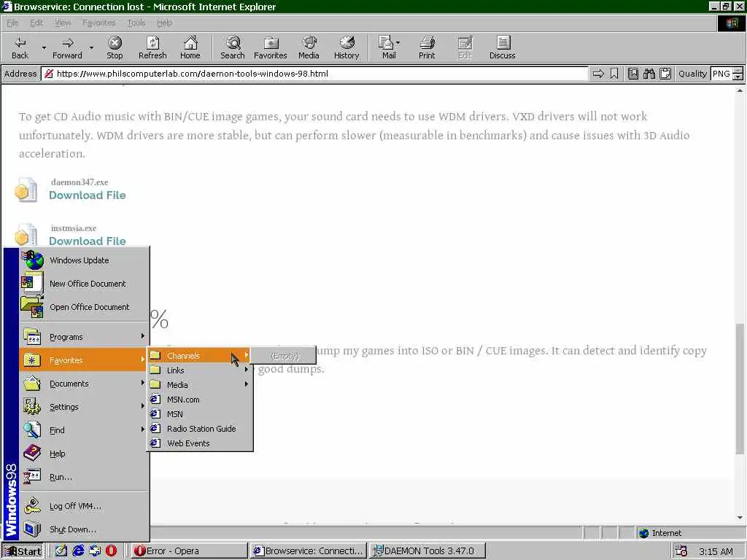Open Mail button dropdown arrow
Viewport: 747px width, 560px height.
tap(398, 43)
